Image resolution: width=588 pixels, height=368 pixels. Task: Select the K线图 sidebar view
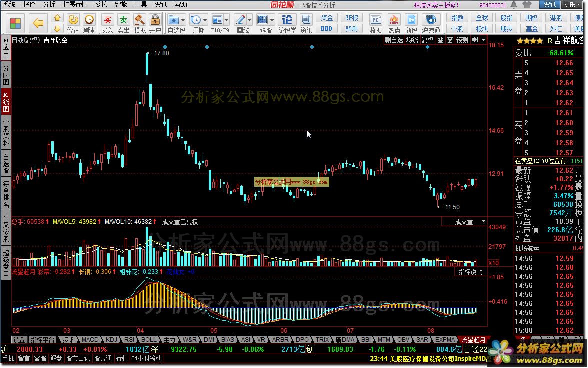tap(6, 101)
